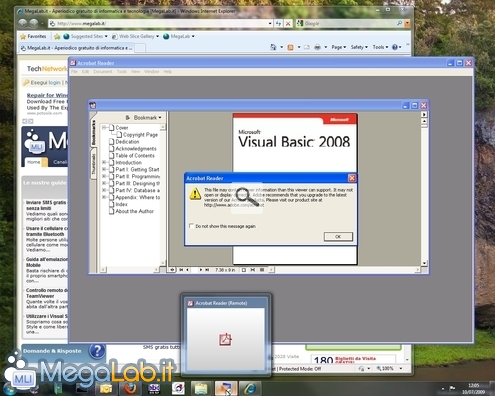This screenshot has width=495, height=396.
Task: Open the Document menu in Acrobat Reader
Action: click(x=103, y=72)
